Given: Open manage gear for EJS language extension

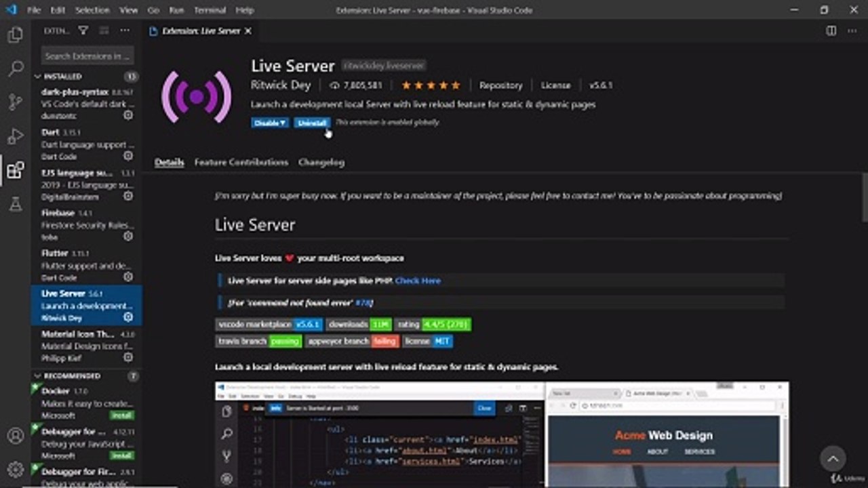Looking at the screenshot, I should point(128,197).
